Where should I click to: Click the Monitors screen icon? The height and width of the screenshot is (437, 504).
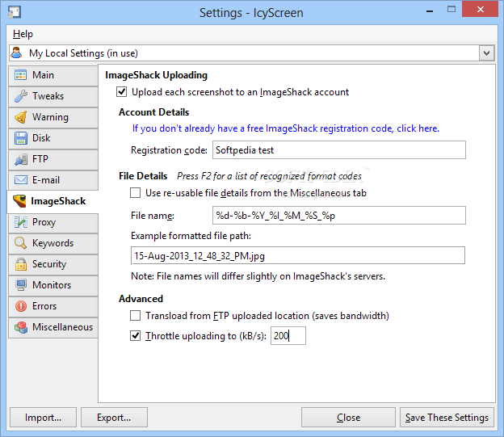(x=21, y=285)
